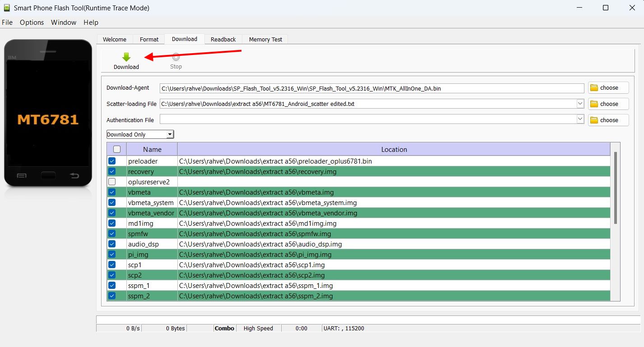Open the Download Only mode dropdown
This screenshot has width=644, height=347.
[140, 134]
